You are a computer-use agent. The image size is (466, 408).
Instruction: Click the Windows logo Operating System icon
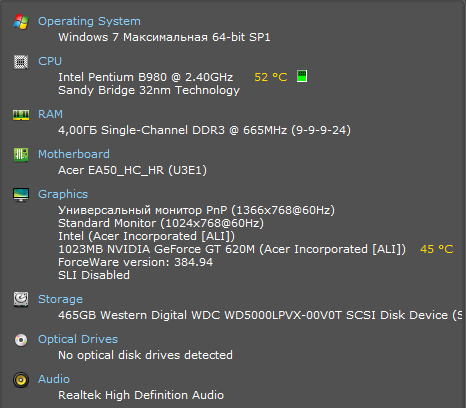[x=21, y=22]
